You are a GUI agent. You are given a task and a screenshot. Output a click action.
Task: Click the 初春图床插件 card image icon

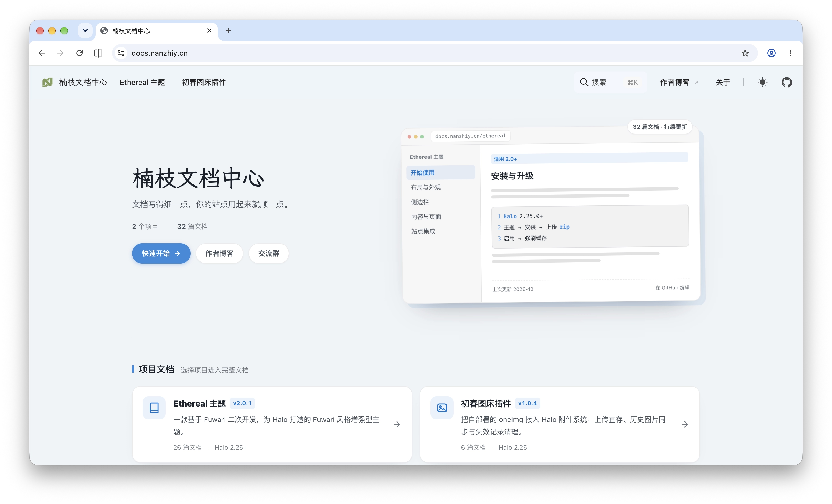pos(442,408)
